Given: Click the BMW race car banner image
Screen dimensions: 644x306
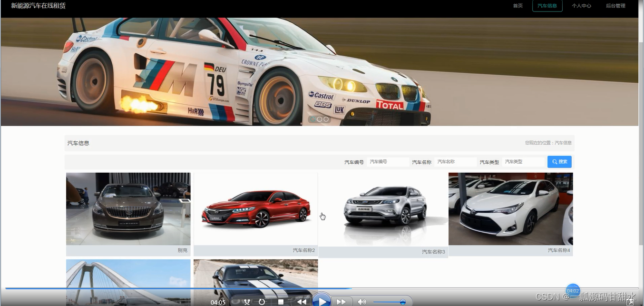Looking at the screenshot, I should pos(319,71).
